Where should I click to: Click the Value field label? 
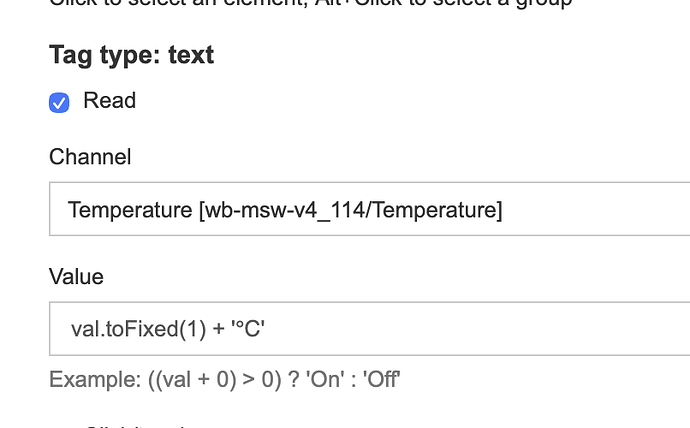(x=77, y=277)
